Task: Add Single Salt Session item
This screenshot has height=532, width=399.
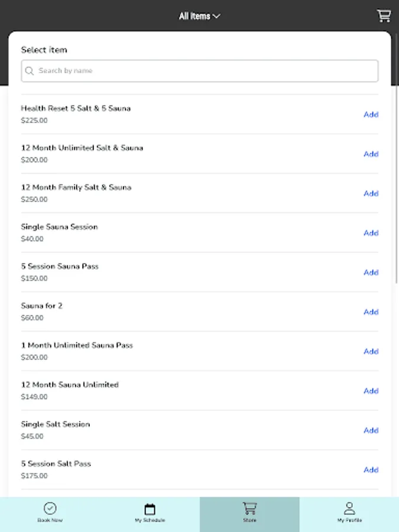Action: coord(371,430)
